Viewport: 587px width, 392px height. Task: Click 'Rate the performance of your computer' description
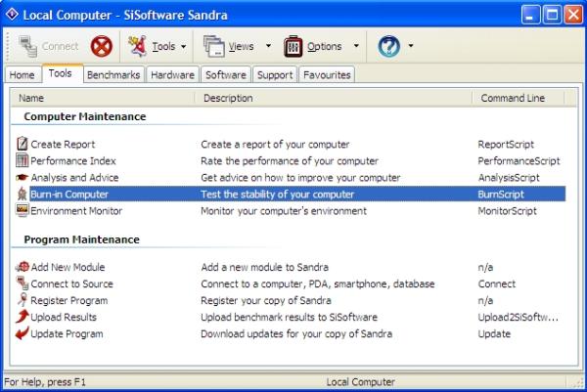click(x=290, y=161)
